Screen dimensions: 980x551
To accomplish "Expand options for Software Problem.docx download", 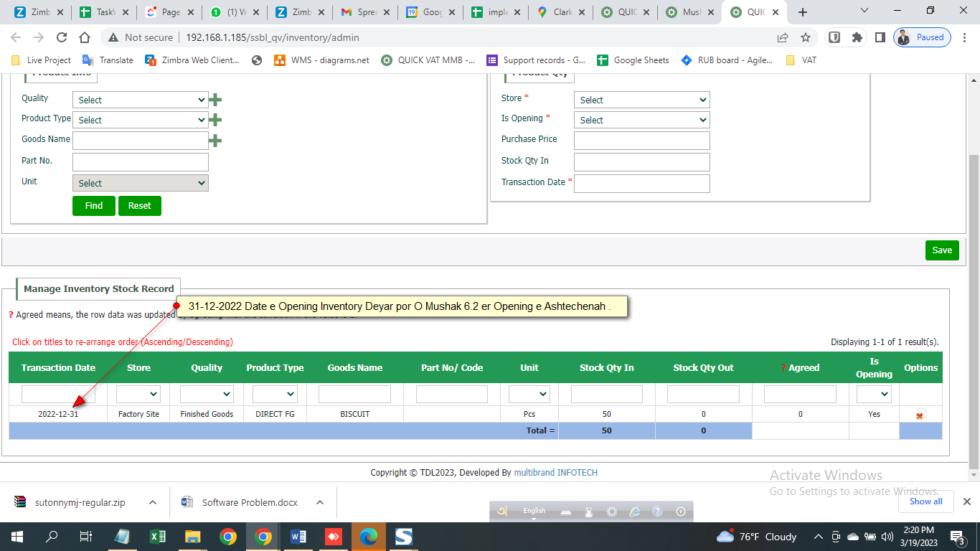I will (320, 502).
